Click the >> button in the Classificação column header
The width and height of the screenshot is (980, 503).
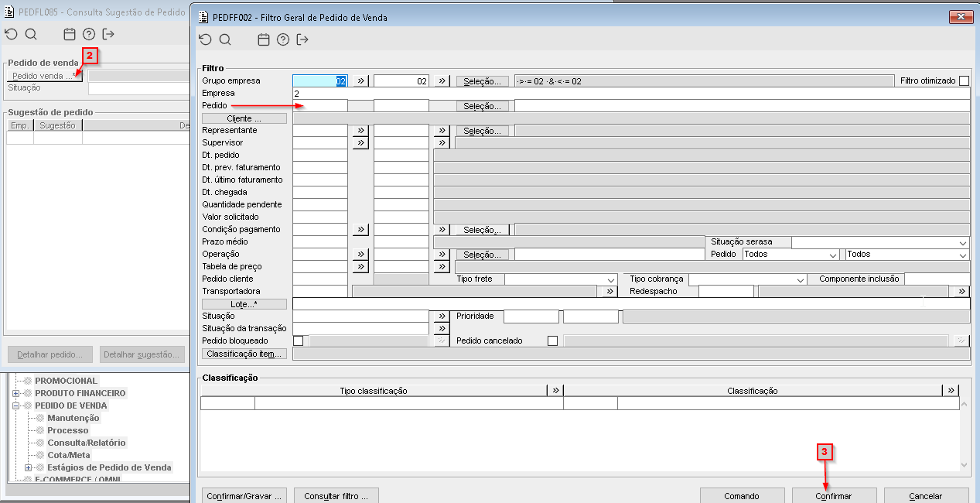pos(951,390)
